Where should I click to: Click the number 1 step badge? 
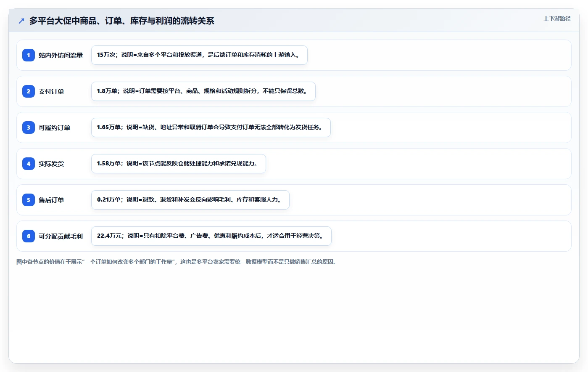(x=29, y=55)
